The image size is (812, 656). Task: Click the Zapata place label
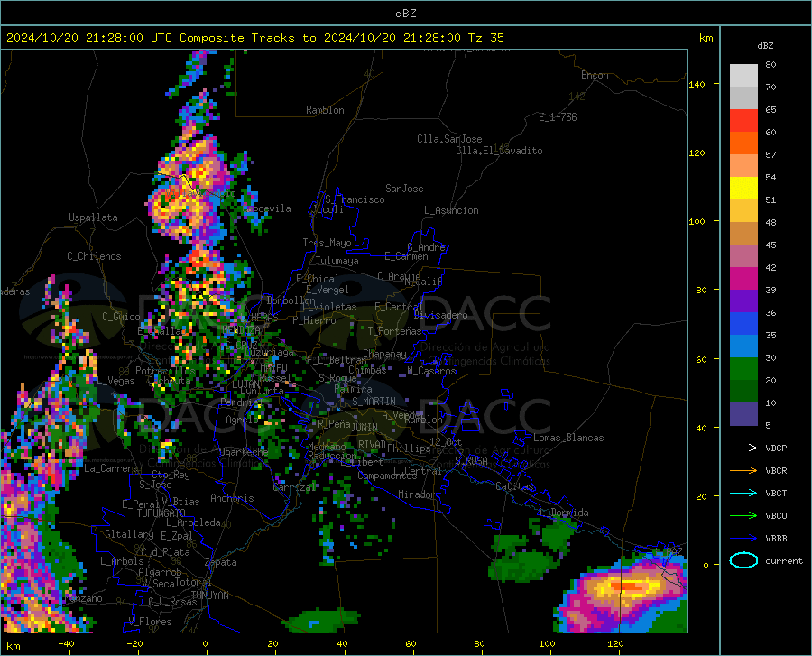(221, 562)
